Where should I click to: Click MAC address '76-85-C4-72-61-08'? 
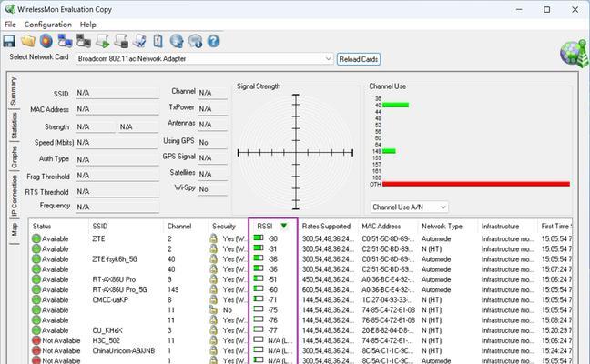[x=388, y=320]
